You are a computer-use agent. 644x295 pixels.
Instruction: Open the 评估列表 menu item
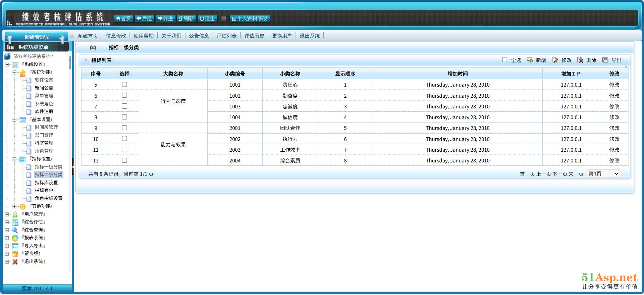pos(226,36)
